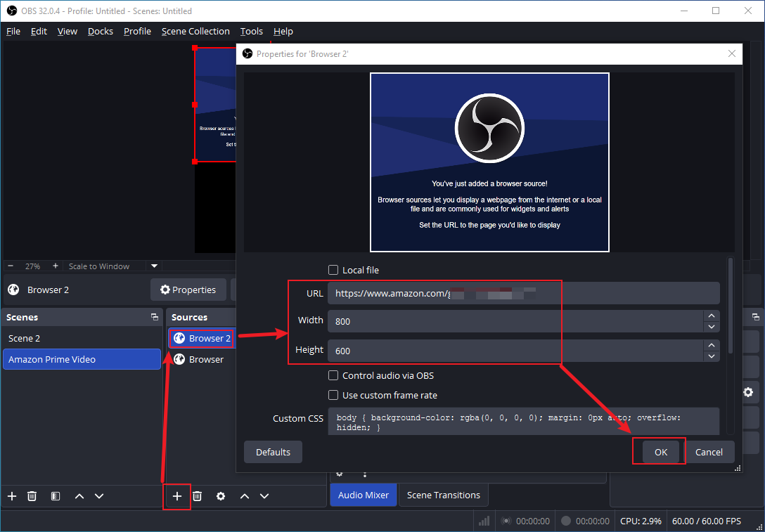Enable Use custom frame rate
The width and height of the screenshot is (765, 532).
(333, 395)
